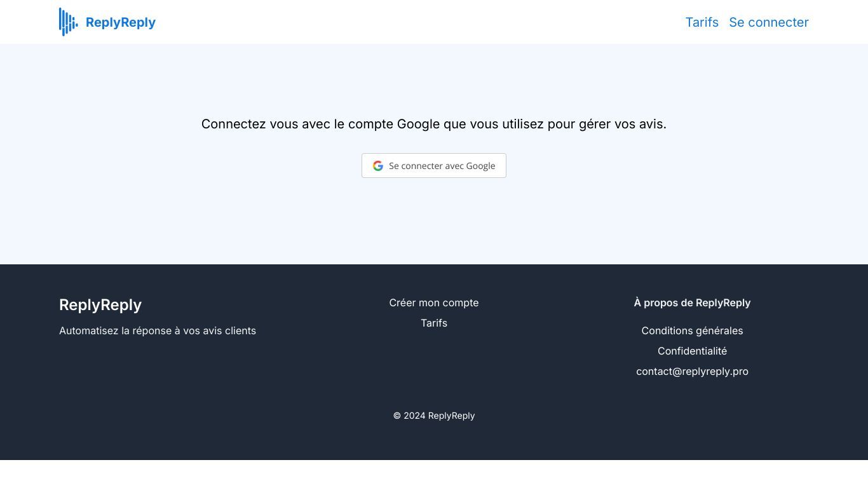Screen dimensions: 868x488
Task: Click the Google account sign-in instruction text
Action: click(x=434, y=124)
